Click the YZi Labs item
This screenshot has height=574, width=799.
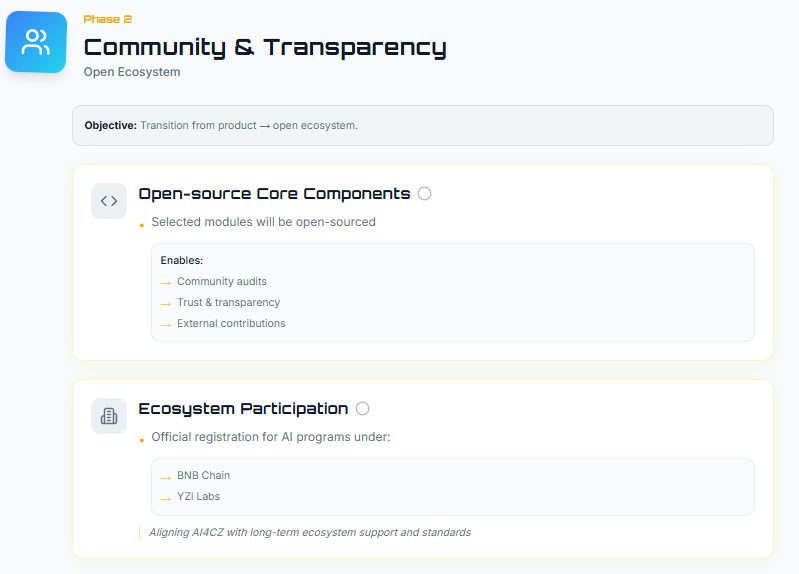198,496
